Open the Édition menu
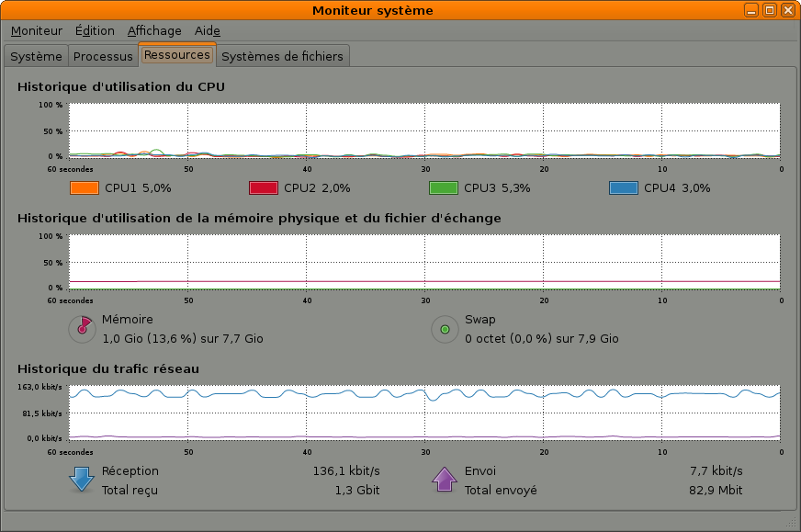This screenshot has height=532, width=801. tap(95, 31)
